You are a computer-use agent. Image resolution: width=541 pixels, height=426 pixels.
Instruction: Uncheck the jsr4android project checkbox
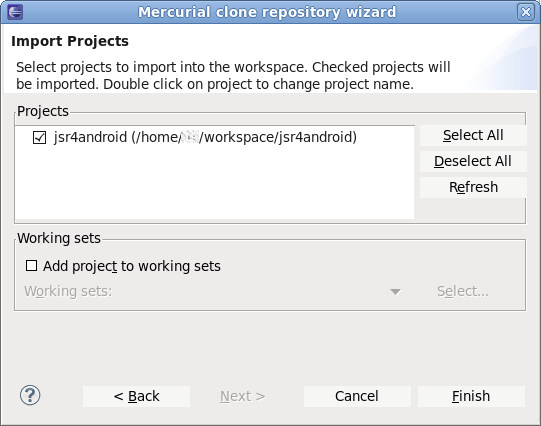click(x=39, y=137)
